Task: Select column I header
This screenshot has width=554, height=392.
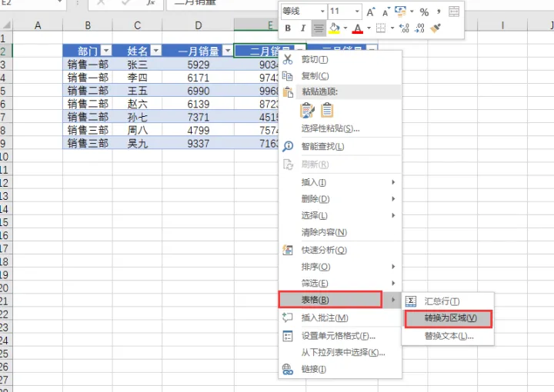Action: (x=502, y=25)
